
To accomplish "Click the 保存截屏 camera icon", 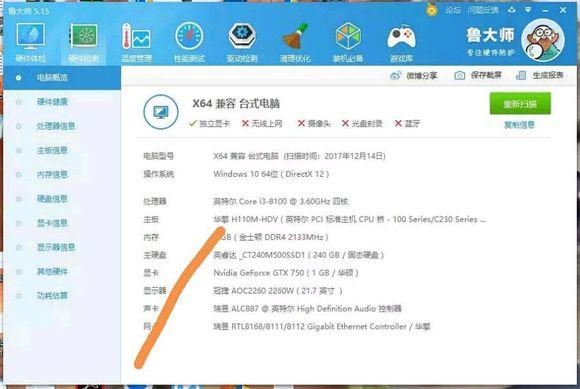I will tap(459, 75).
